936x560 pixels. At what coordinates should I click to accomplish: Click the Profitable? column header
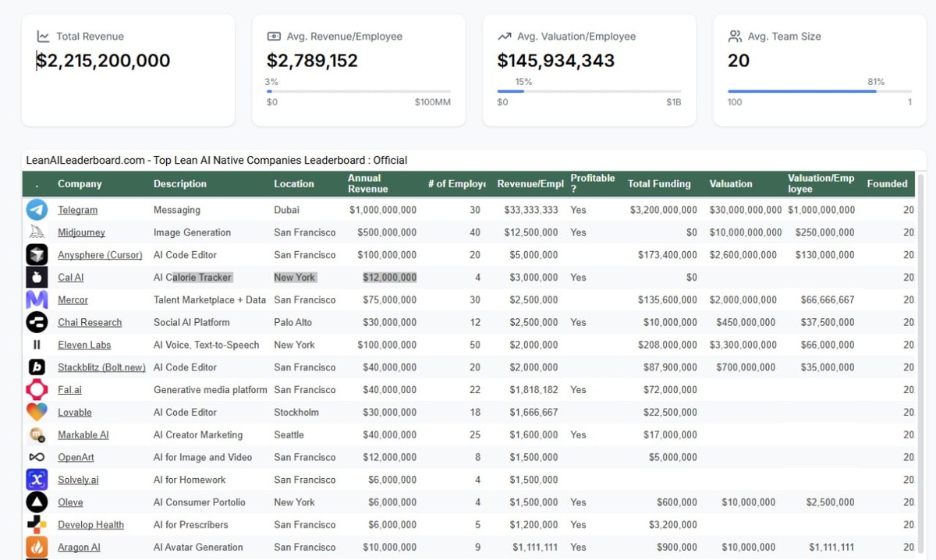[593, 183]
